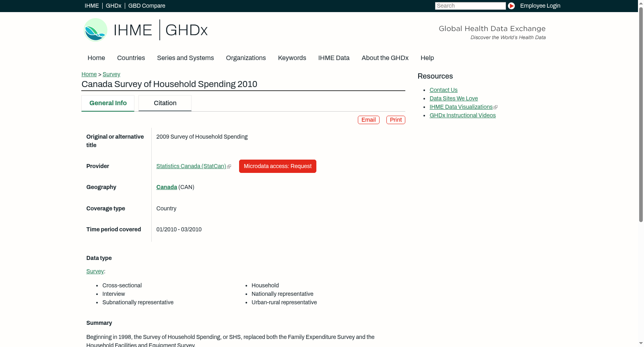Click the red search submit arrow icon
This screenshot has height=347, width=644.
[511, 6]
